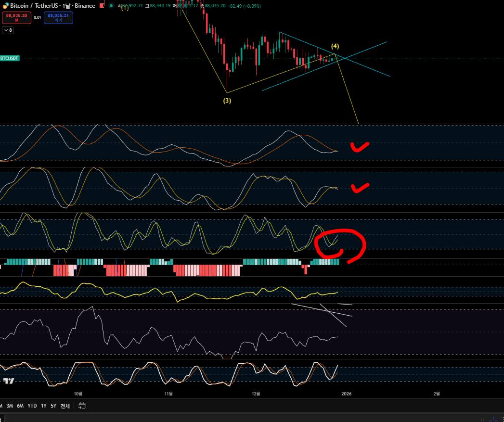
Task: Click the green market status dot
Action: (x=111, y=6)
